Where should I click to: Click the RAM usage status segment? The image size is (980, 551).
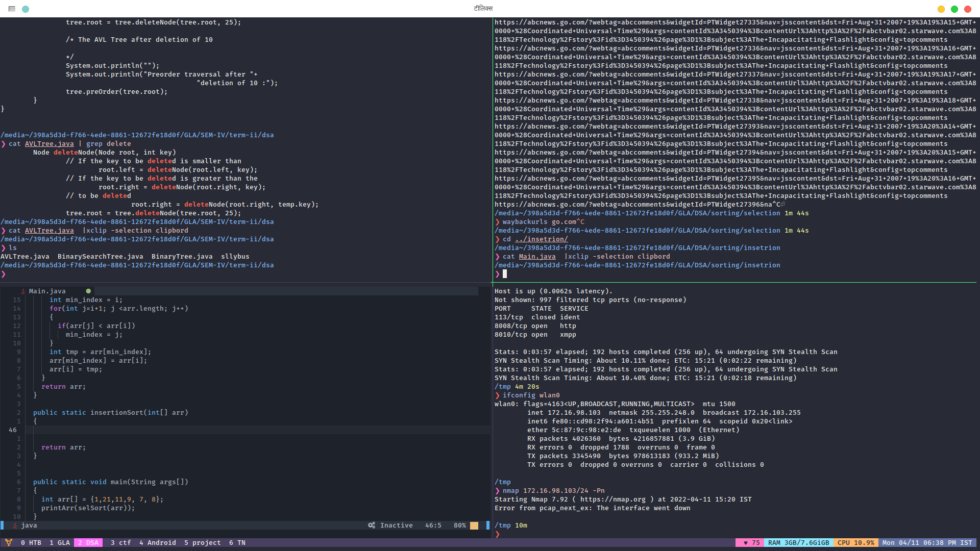798,543
